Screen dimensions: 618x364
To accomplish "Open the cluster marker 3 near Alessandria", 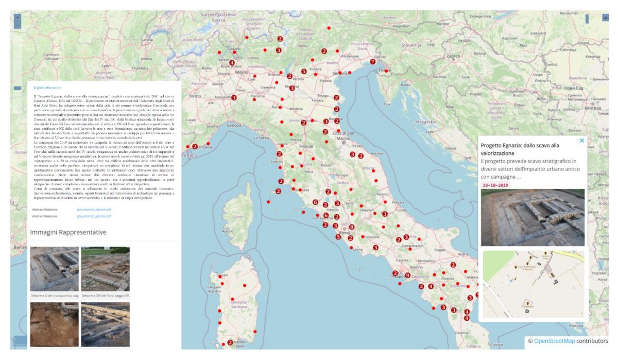I will [x=234, y=98].
